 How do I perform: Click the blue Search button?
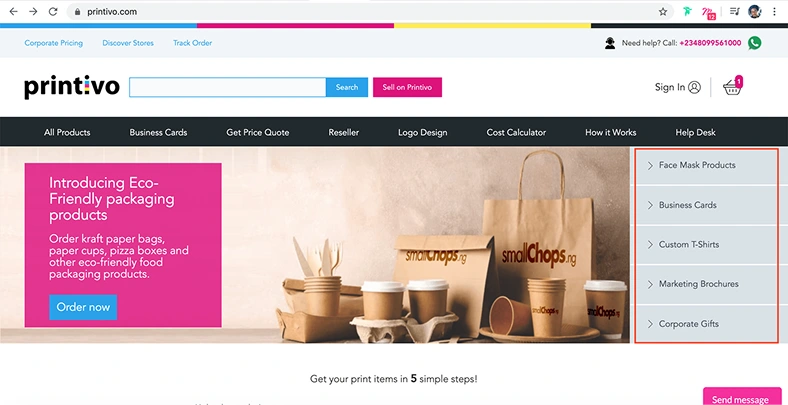(347, 87)
